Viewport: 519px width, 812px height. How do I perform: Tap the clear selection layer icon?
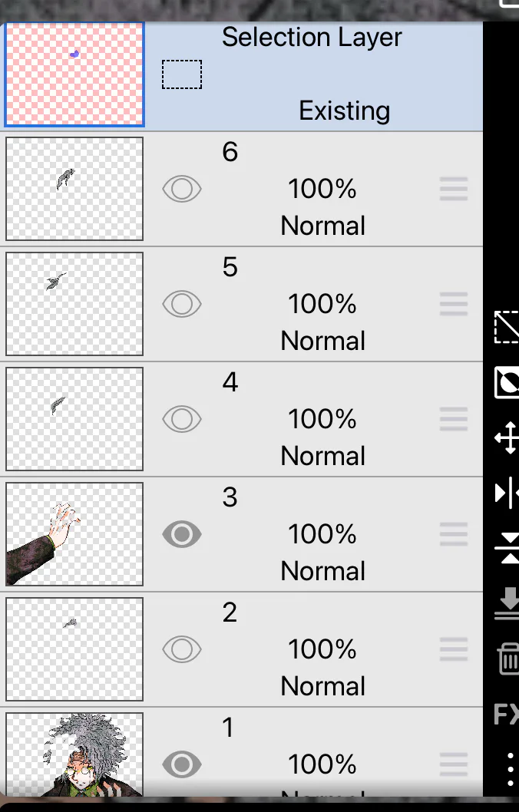pyautogui.click(x=507, y=327)
